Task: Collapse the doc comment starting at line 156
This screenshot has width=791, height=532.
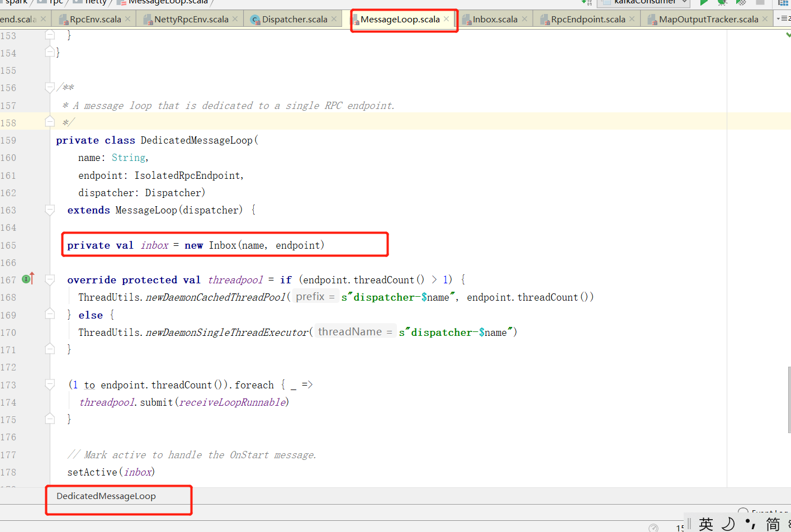Action: pos(50,87)
